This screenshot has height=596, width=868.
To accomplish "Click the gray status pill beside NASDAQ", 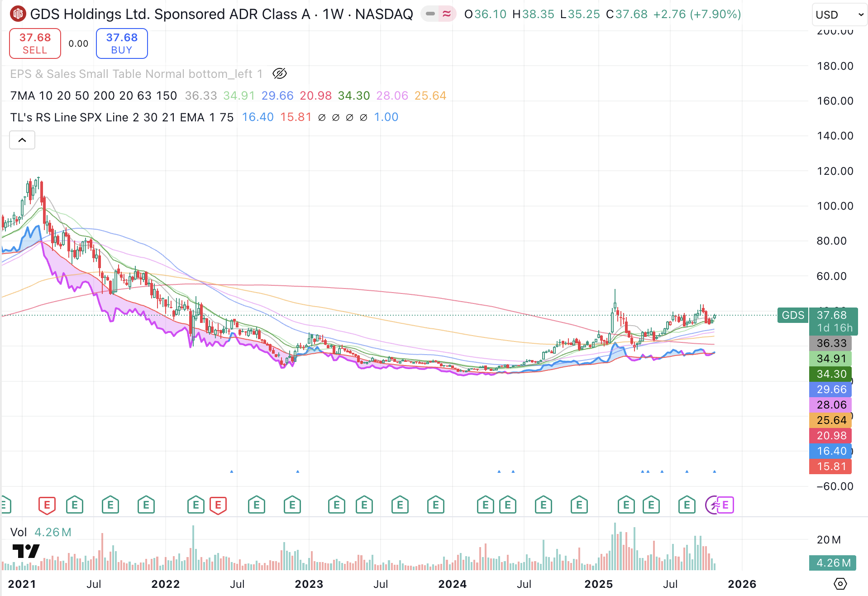I will coord(430,14).
